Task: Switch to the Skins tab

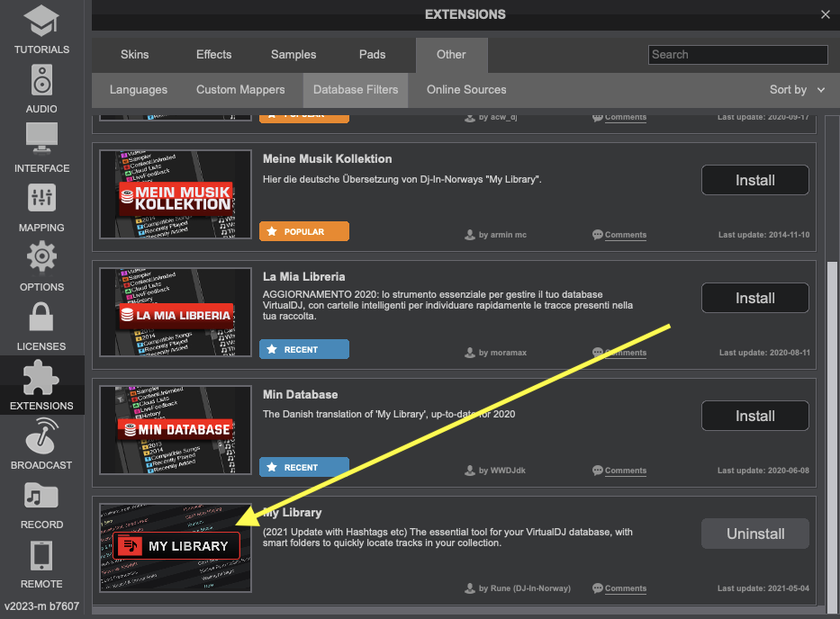Action: click(135, 55)
